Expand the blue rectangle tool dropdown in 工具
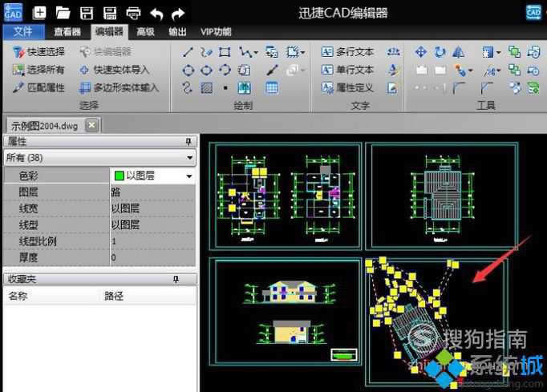 [x=498, y=53]
